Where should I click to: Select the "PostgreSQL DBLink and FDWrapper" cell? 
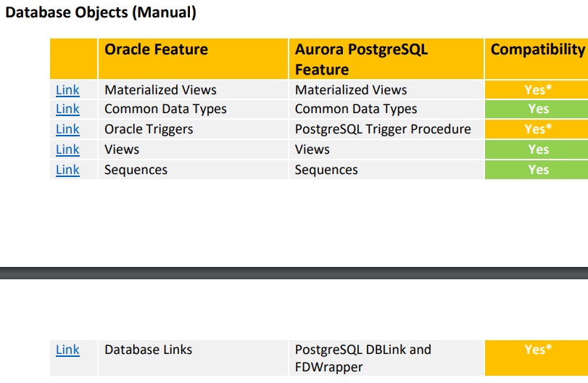click(x=363, y=358)
